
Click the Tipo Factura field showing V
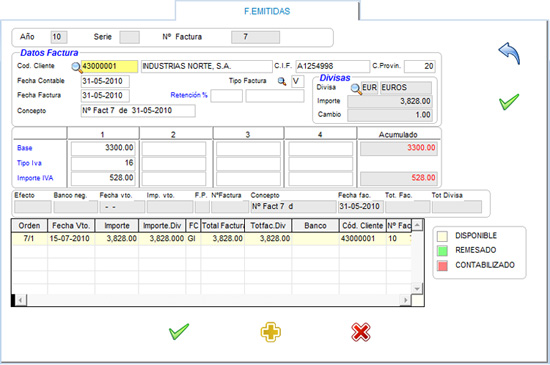click(297, 81)
